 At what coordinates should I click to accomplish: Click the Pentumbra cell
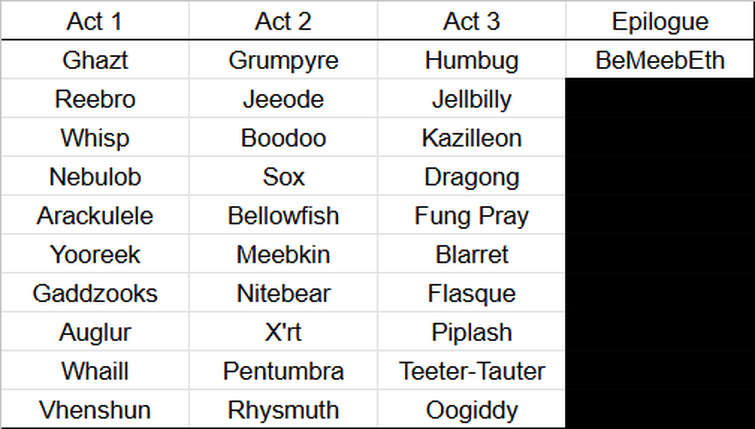coord(283,371)
